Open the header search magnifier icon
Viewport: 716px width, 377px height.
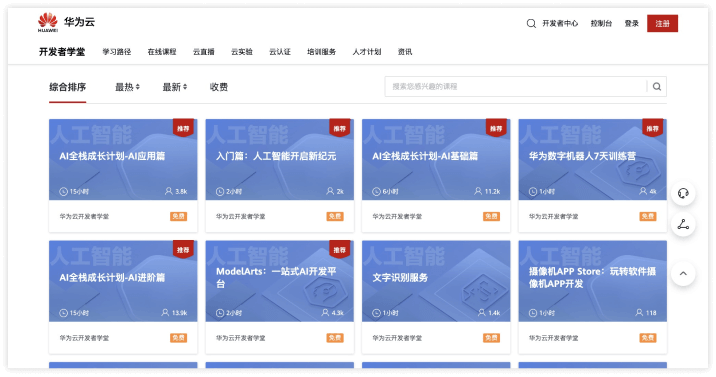[x=531, y=23]
